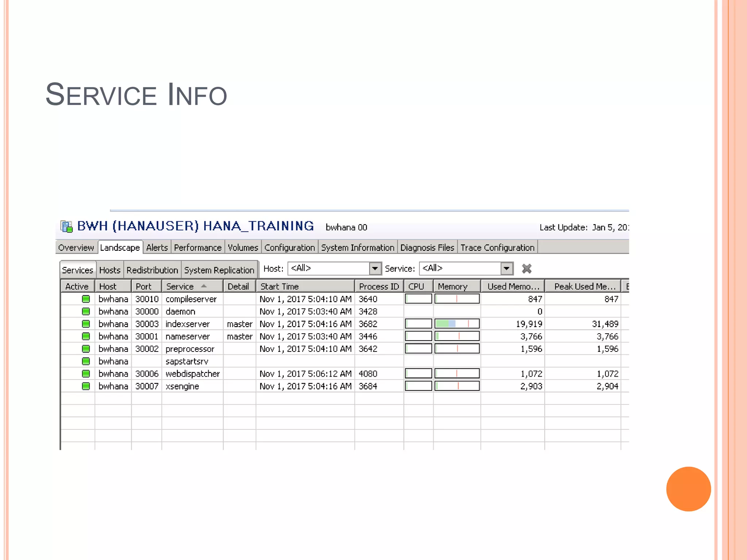Image resolution: width=747 pixels, height=560 pixels.
Task: Select the Services sub-tab
Action: coord(78,270)
